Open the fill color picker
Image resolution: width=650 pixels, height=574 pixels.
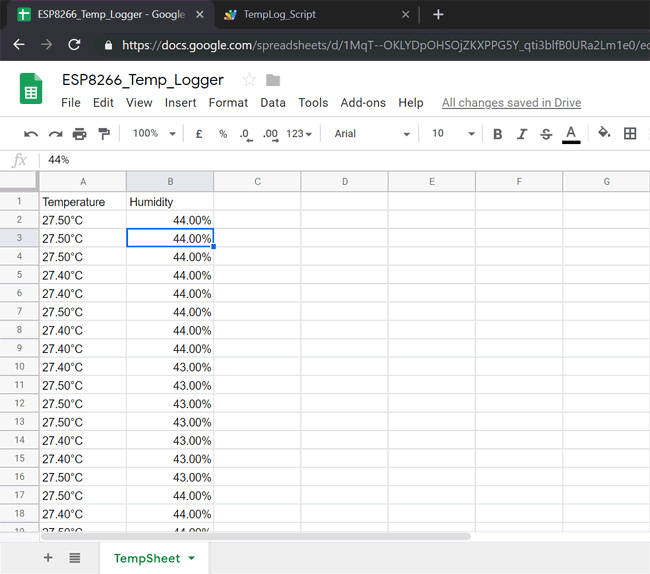click(604, 133)
